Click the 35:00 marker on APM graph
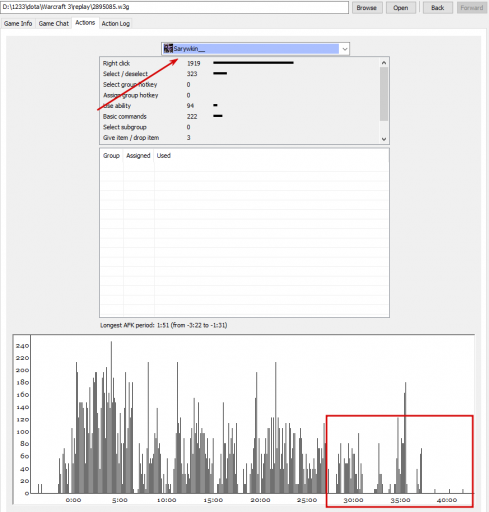 coord(400,500)
